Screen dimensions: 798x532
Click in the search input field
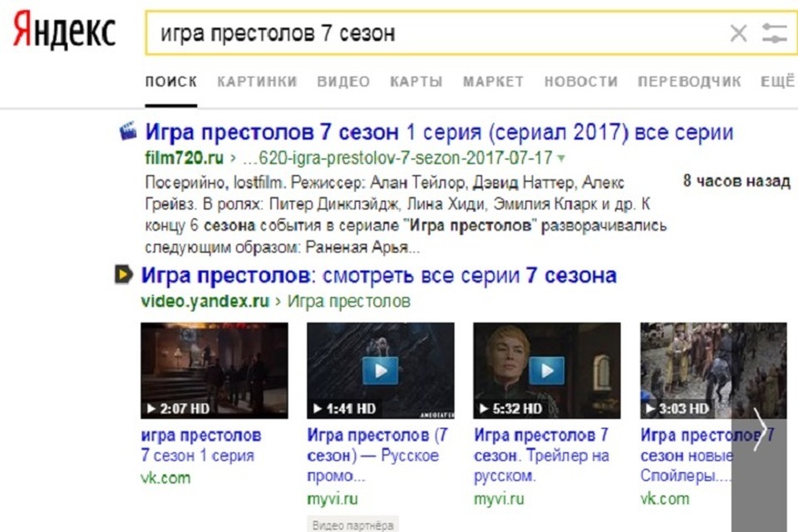(432, 34)
